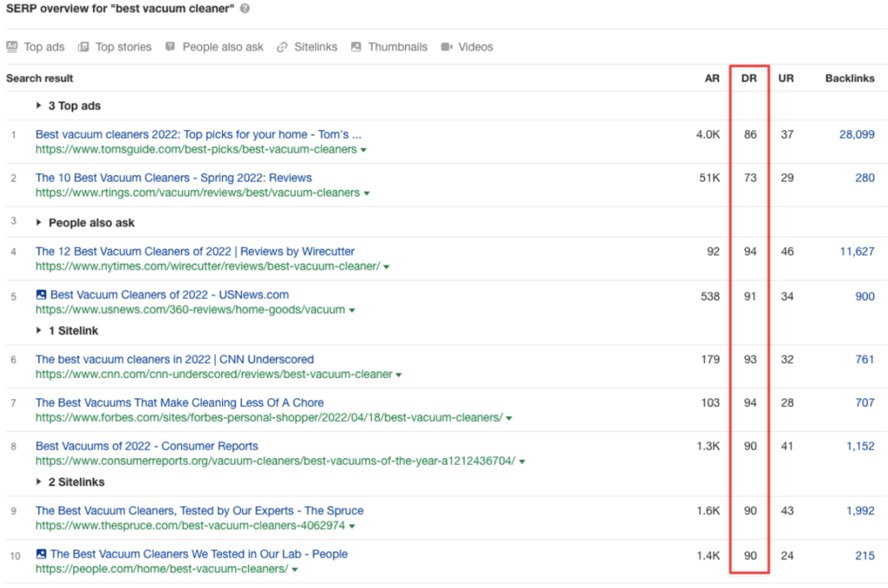Click the Top ads icon in filter row

pyautogui.click(x=12, y=47)
